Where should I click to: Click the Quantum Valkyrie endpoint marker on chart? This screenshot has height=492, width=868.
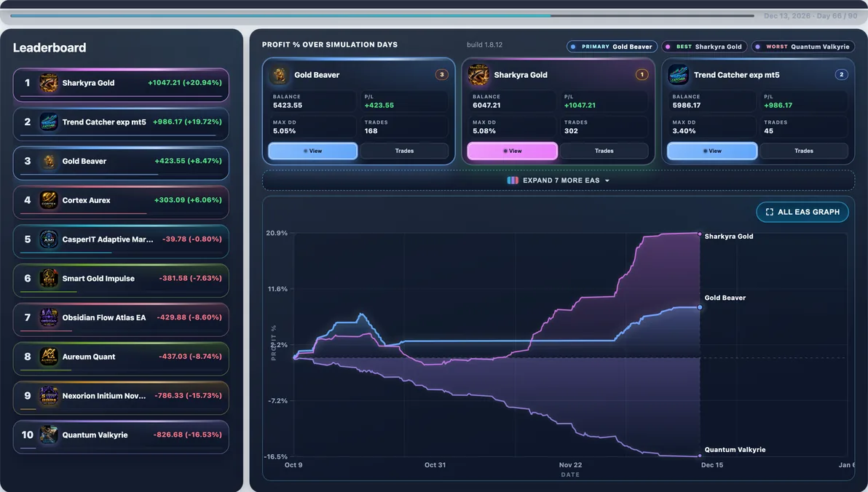pyautogui.click(x=701, y=456)
